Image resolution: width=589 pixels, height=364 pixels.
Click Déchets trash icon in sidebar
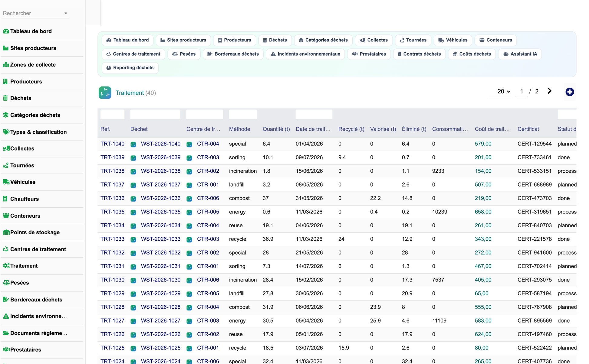pyautogui.click(x=5, y=98)
